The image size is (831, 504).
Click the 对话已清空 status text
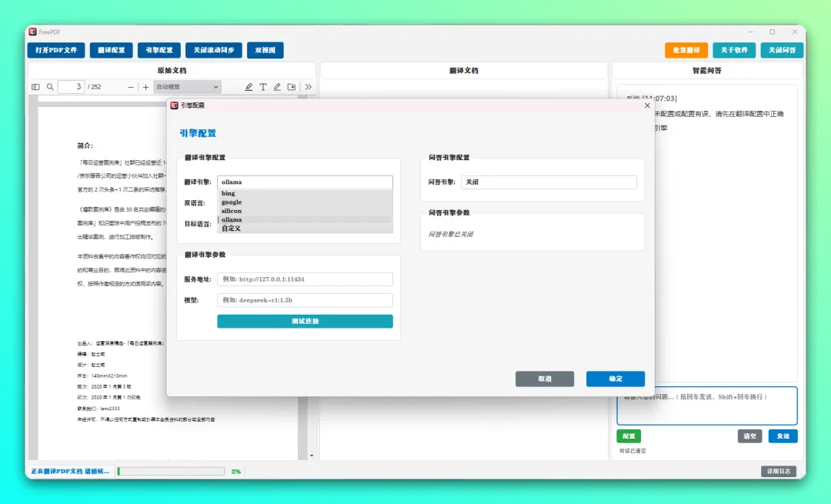click(x=632, y=451)
